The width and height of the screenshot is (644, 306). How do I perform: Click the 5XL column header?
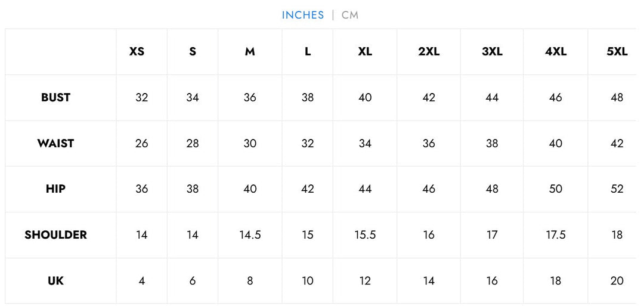pyautogui.click(x=617, y=52)
